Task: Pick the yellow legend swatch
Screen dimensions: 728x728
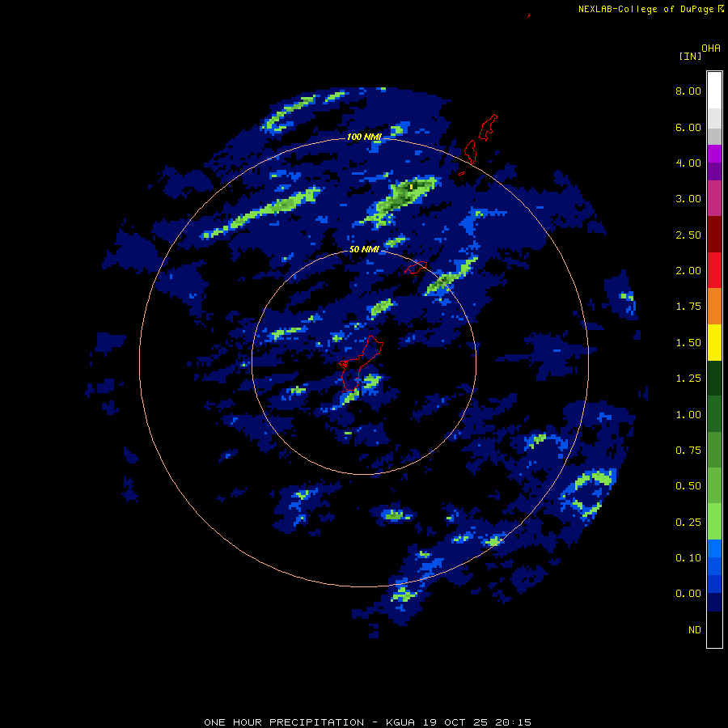Action: point(714,343)
